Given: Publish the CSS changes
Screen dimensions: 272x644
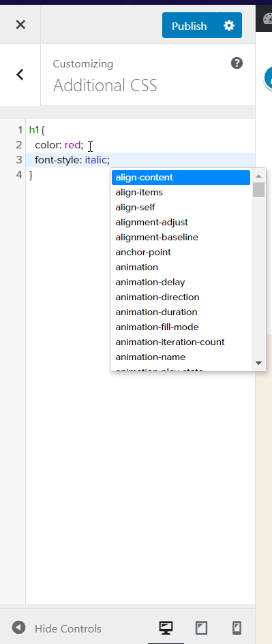Looking at the screenshot, I should click(x=190, y=25).
